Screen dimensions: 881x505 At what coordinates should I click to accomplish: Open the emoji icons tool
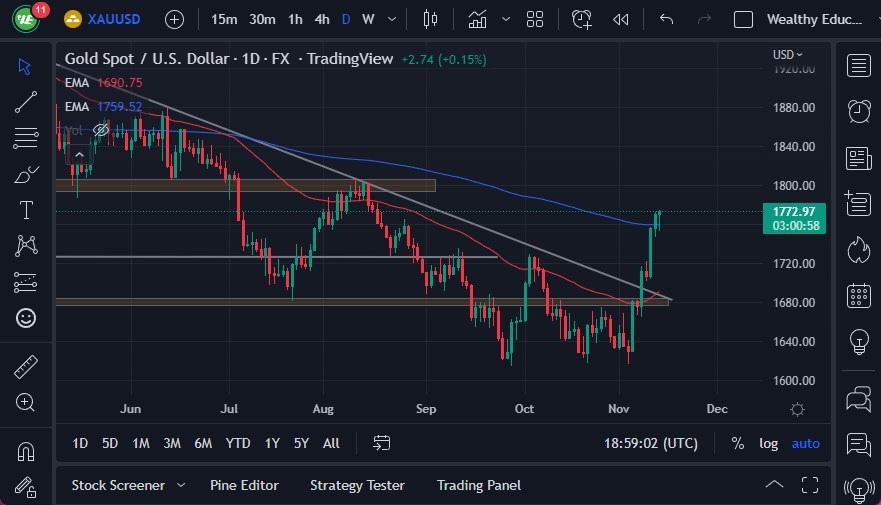pyautogui.click(x=26, y=318)
